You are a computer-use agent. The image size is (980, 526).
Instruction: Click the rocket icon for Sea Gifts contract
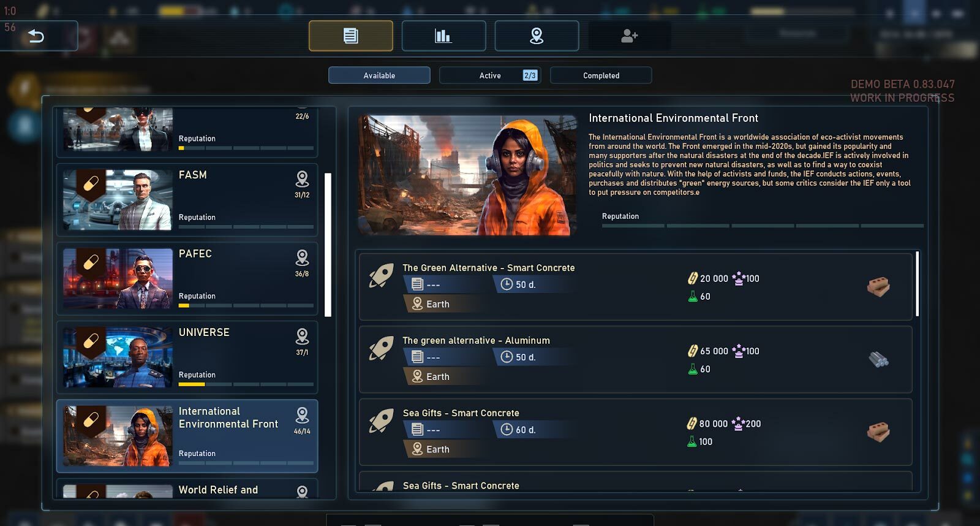coord(381,421)
